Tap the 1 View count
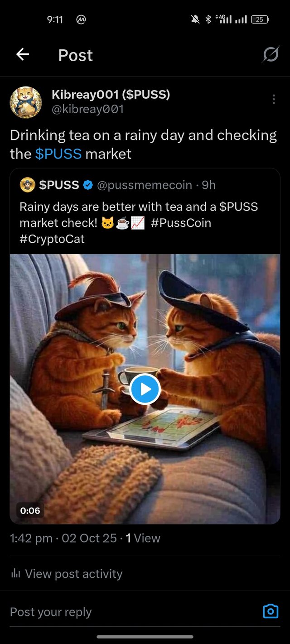 click(x=143, y=538)
